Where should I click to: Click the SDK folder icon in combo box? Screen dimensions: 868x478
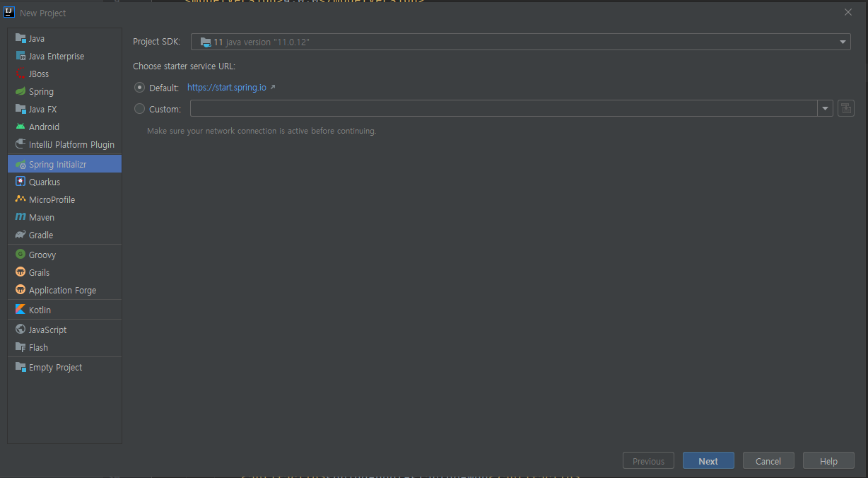tap(205, 42)
